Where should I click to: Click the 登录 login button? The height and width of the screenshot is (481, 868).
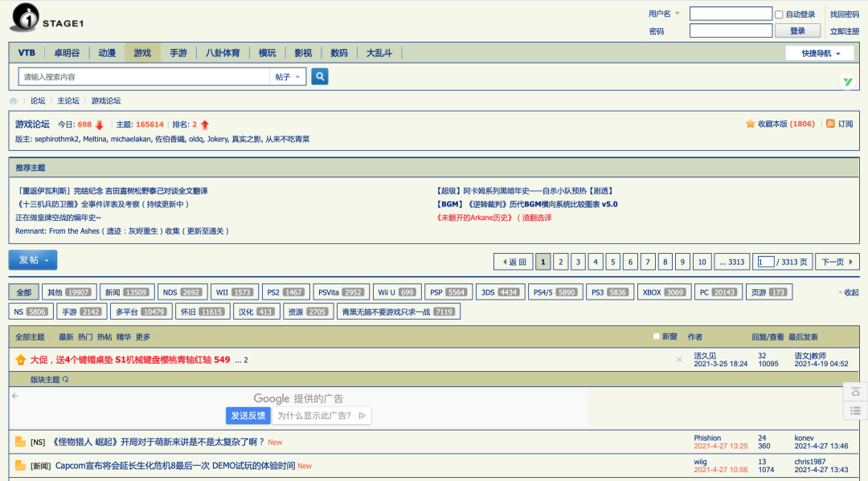797,31
